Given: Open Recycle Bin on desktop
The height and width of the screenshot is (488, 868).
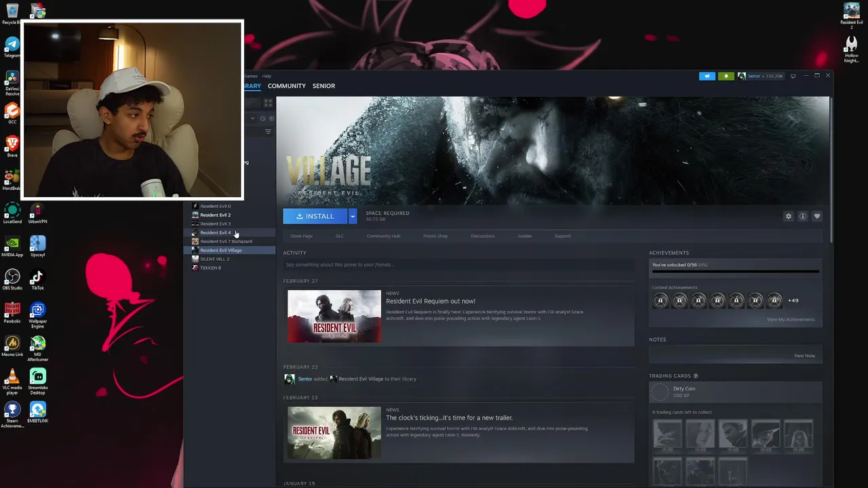Looking at the screenshot, I should coord(12,14).
